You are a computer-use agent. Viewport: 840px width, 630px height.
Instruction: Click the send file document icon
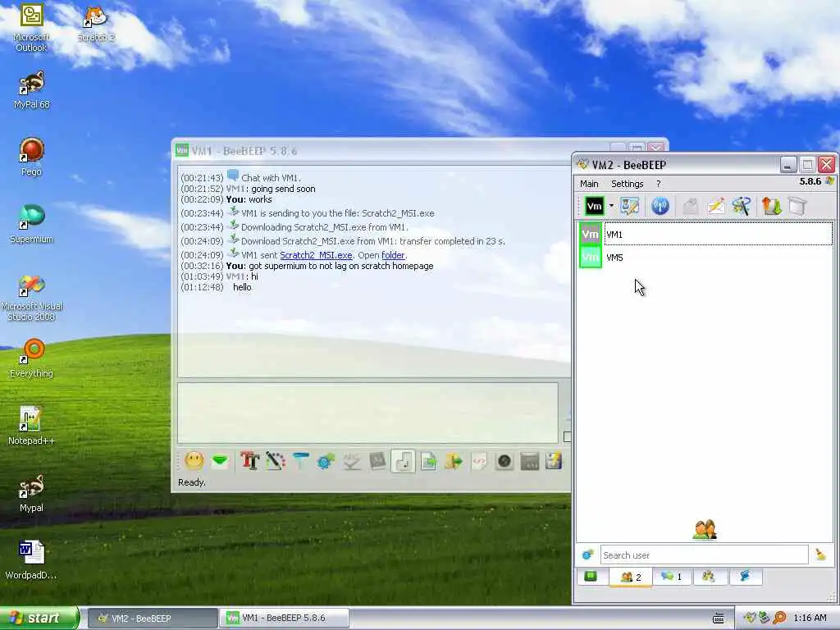(x=428, y=461)
